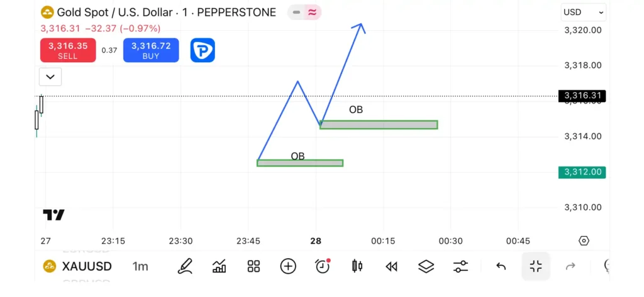Click the add symbol plus icon
The height and width of the screenshot is (297, 644).
[x=288, y=266]
